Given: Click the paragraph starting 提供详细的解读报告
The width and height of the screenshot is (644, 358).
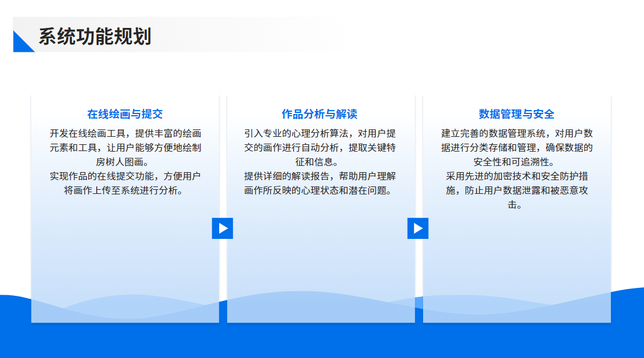Looking at the screenshot, I should [320, 184].
